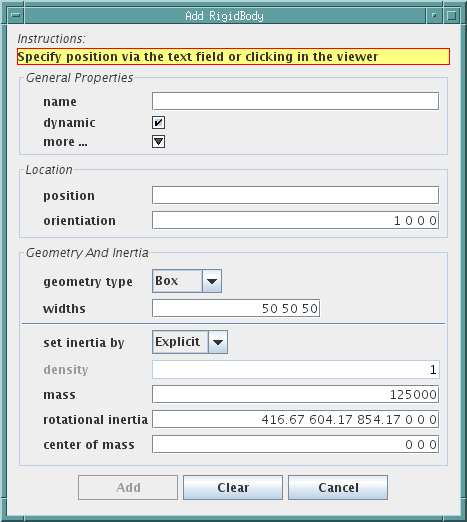Click the Clear button

point(233,487)
